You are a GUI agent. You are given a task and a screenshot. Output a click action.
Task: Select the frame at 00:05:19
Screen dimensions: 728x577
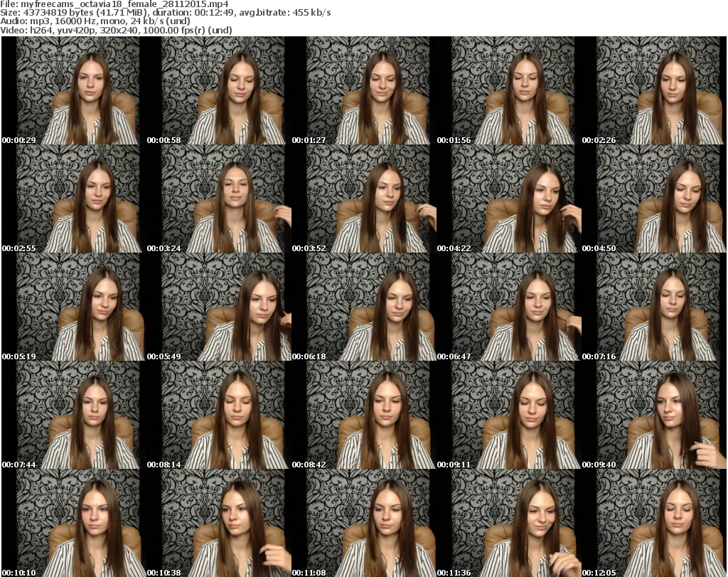(74, 307)
